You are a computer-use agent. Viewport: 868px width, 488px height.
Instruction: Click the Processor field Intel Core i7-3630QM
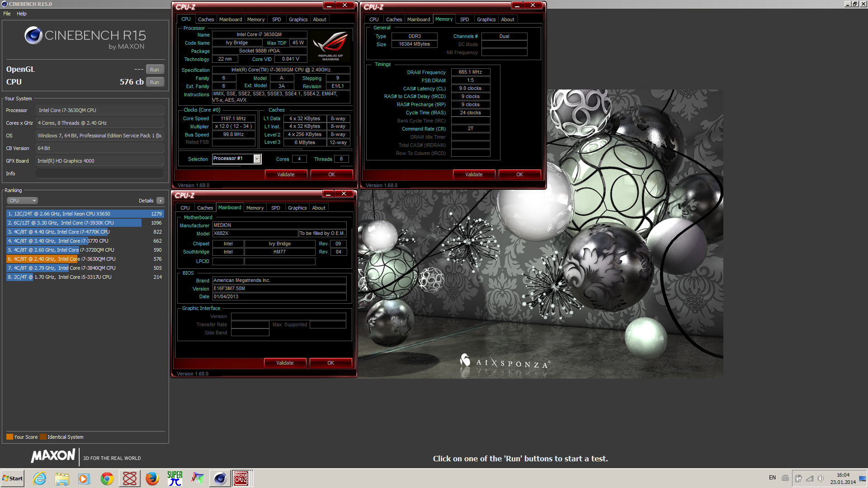100,110
